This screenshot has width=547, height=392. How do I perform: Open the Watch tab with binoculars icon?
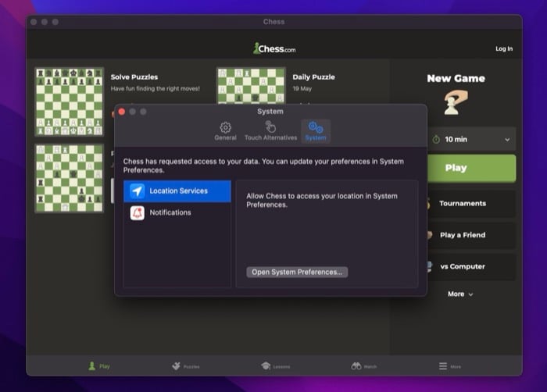(364, 366)
